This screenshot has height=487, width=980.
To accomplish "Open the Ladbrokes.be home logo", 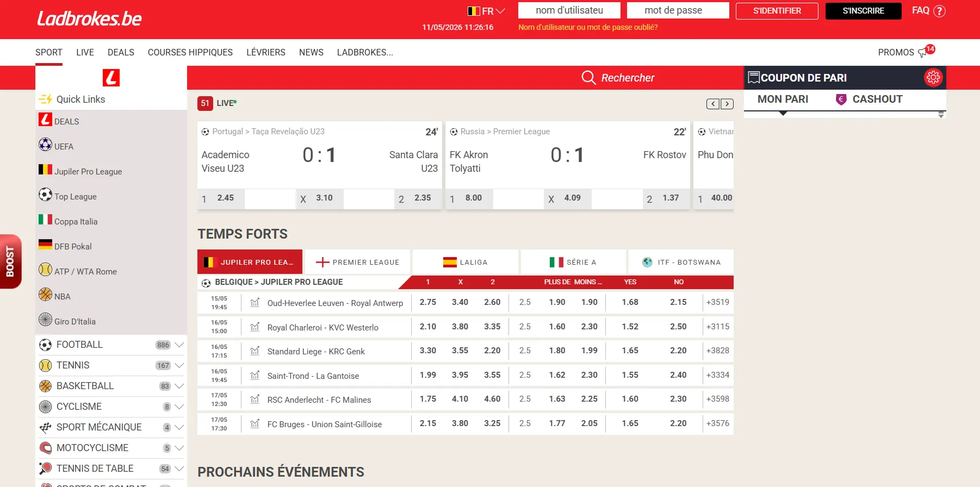I will (89, 19).
